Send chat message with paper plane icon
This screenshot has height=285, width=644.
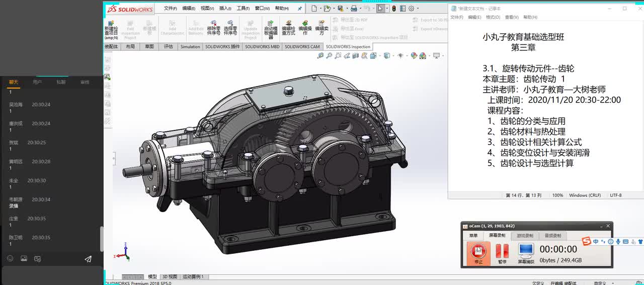(x=88, y=259)
